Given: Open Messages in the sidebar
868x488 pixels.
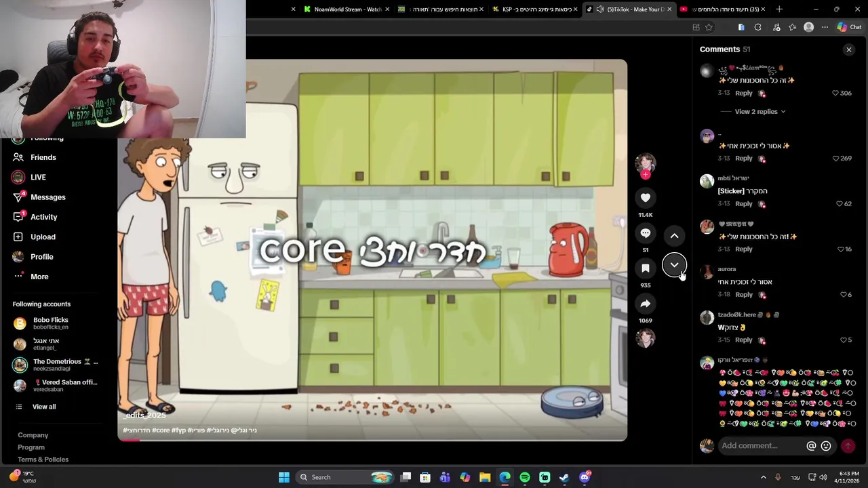Looking at the screenshot, I should pos(48,197).
